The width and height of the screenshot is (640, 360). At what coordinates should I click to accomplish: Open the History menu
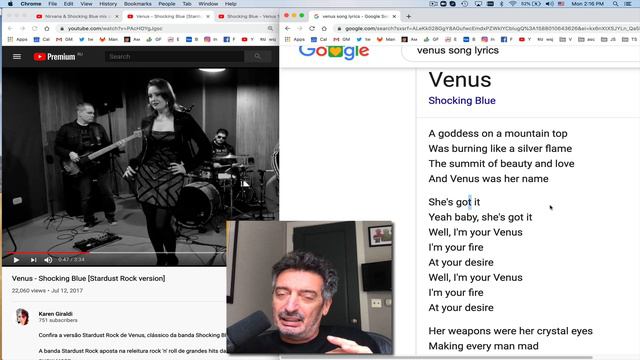coord(108,4)
